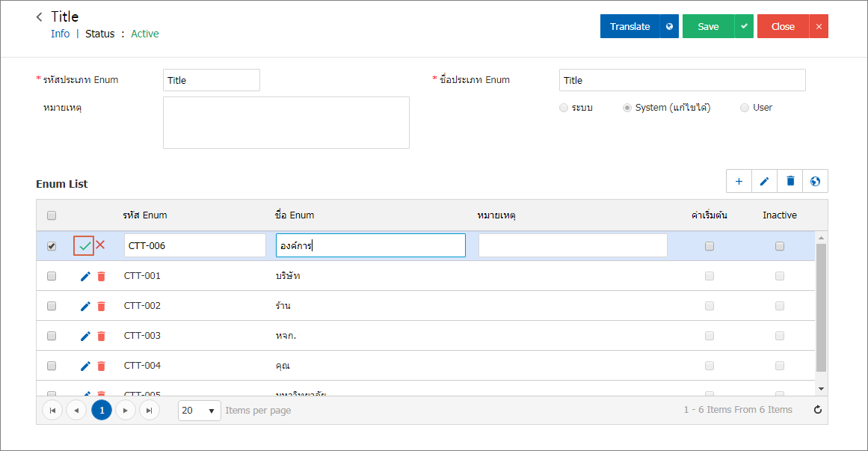Select the System (แก้ไขได้) radio option
Screen dimensions: 868x451
pyautogui.click(x=627, y=108)
